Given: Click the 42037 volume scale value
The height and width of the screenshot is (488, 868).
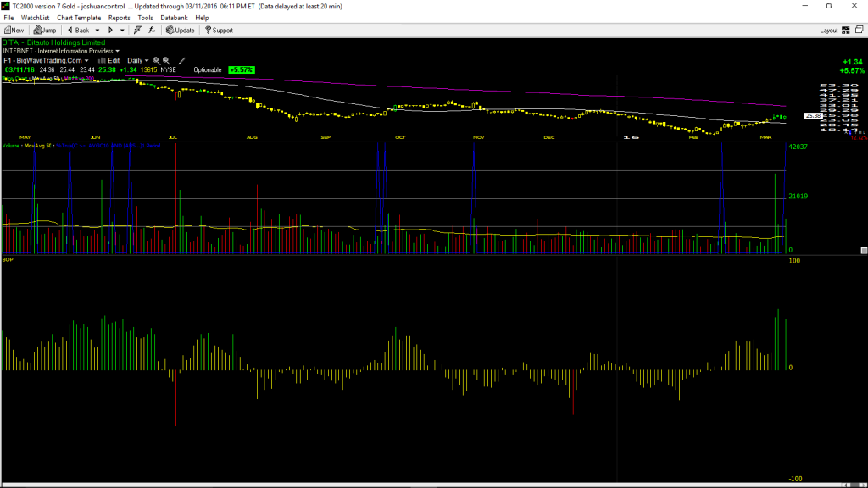Looking at the screenshot, I should pyautogui.click(x=798, y=147).
